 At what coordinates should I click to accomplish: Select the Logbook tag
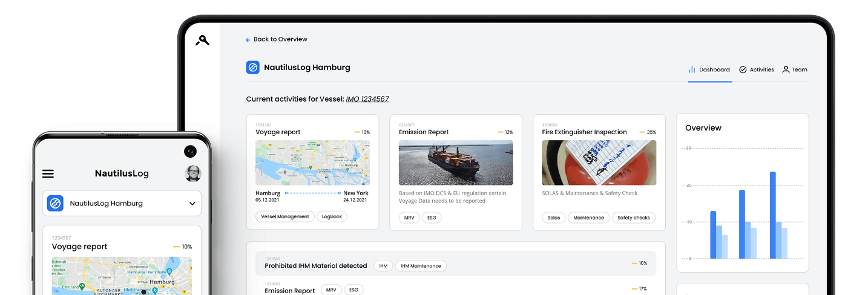(x=332, y=216)
